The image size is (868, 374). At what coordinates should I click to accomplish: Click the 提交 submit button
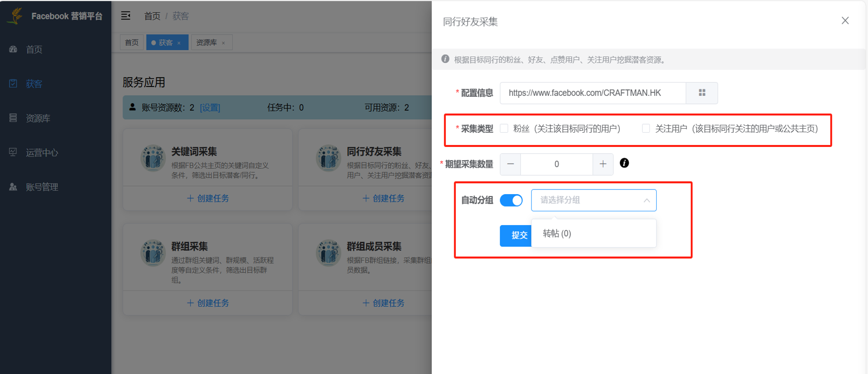(x=516, y=235)
